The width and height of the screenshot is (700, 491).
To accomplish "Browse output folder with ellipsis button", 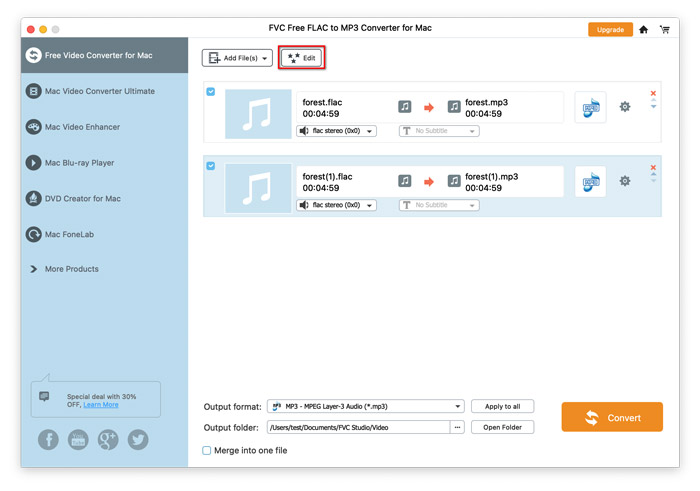I will [457, 427].
